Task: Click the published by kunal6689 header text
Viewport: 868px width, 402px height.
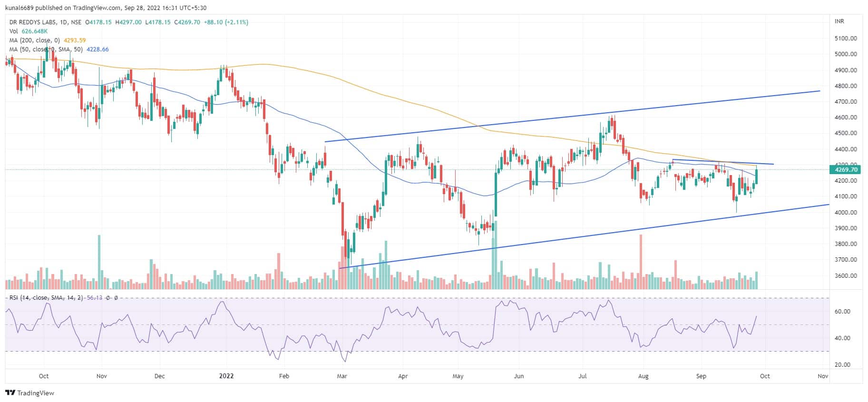Action: [x=106, y=8]
